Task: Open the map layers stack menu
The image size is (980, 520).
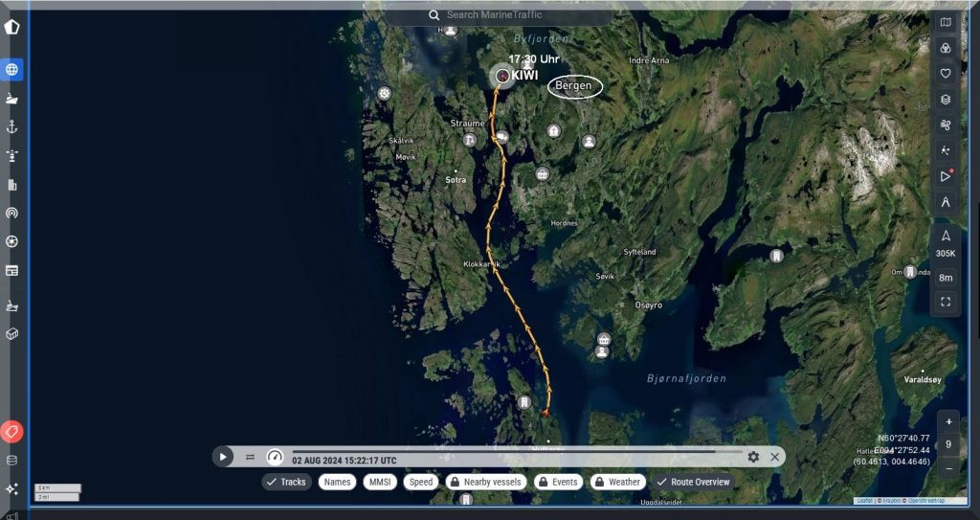Action: click(x=946, y=99)
